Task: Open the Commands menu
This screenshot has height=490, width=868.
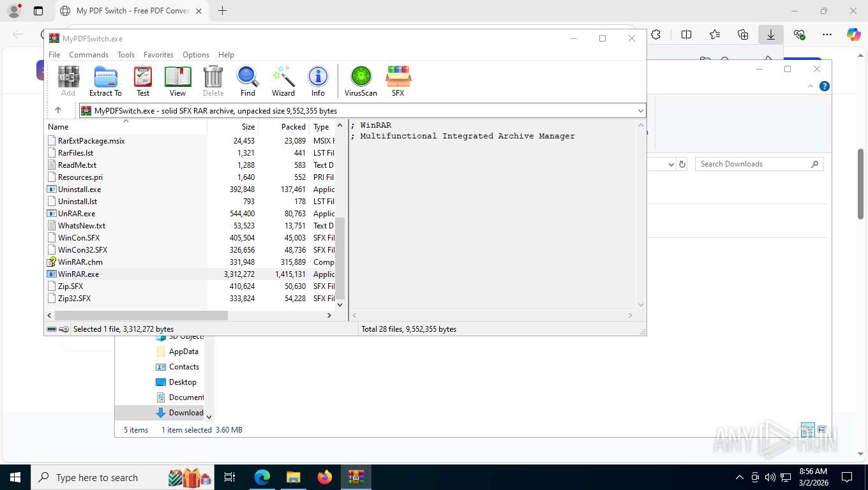Action: [x=89, y=55]
